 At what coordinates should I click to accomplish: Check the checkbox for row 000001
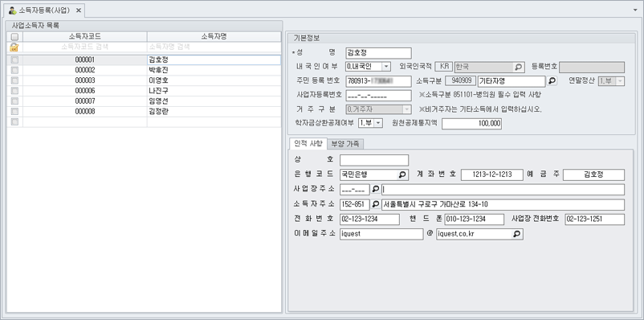point(14,60)
